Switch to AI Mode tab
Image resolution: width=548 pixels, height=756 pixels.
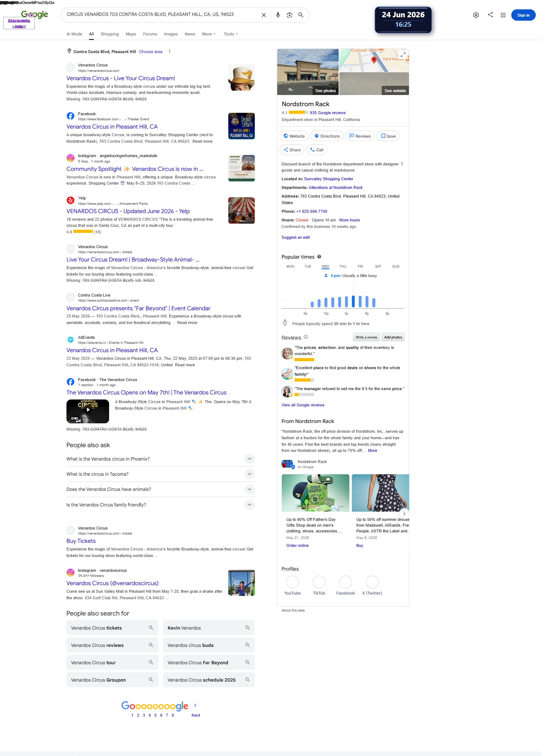coord(74,34)
